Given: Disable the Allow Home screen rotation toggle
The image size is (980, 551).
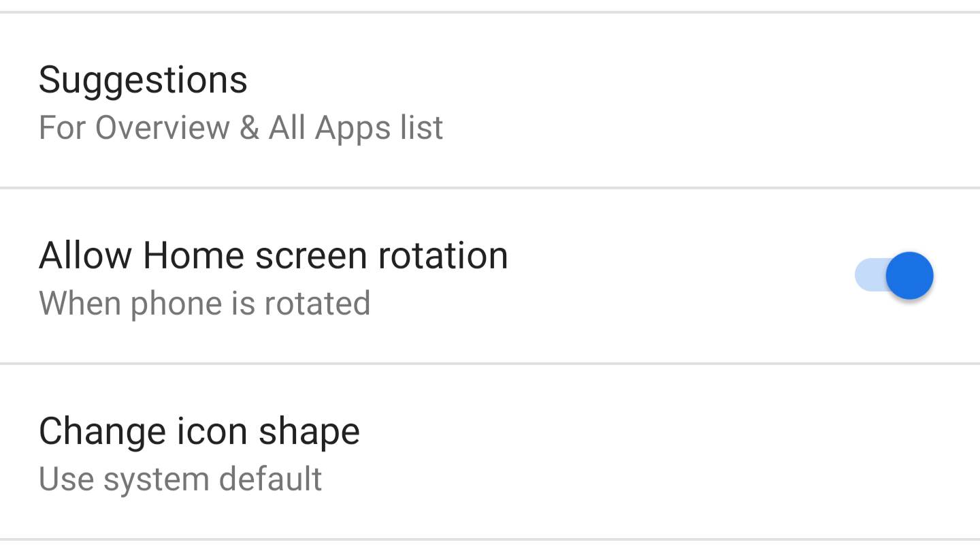Looking at the screenshot, I should (x=894, y=275).
